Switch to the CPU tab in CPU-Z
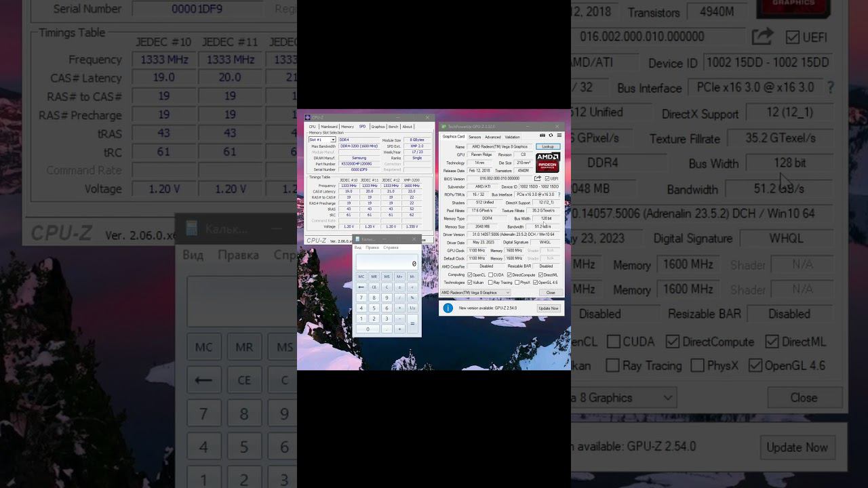Screen dimensions: 868x488 pyautogui.click(x=312, y=127)
